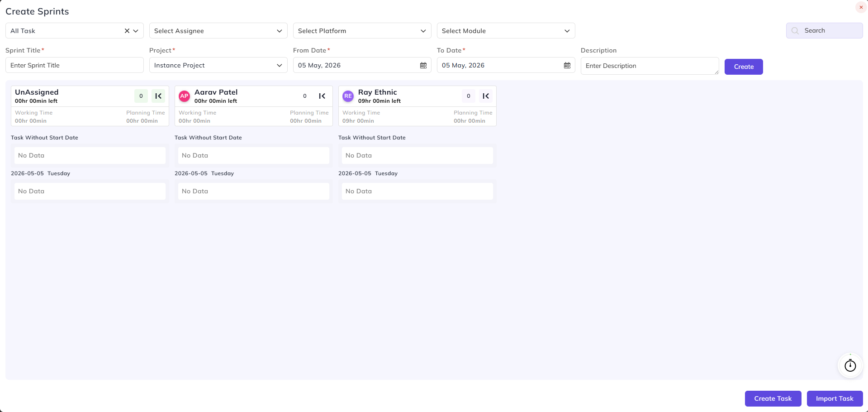Clear the All Task filter selection

coord(127,31)
